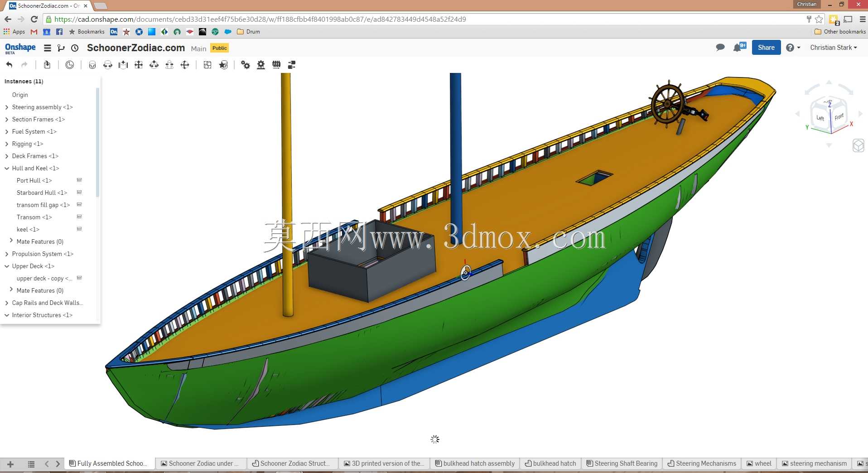Open the Onshape document hamburger menu

pyautogui.click(x=47, y=48)
